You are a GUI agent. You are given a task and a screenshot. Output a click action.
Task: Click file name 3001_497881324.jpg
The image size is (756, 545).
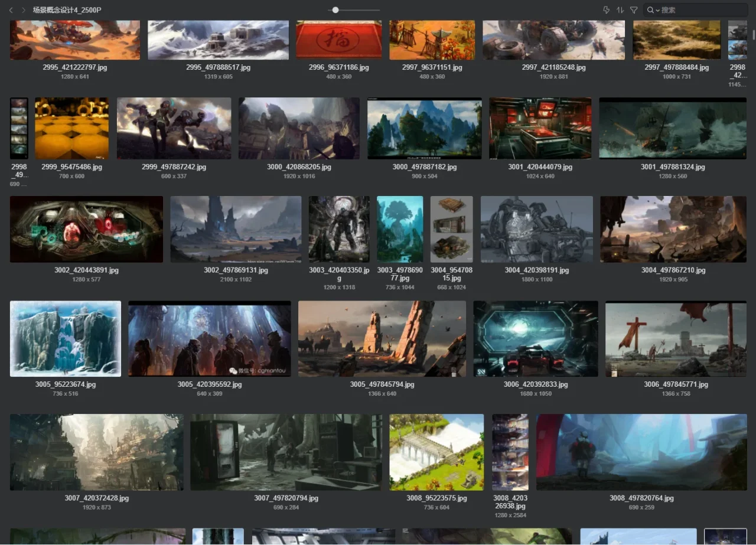tap(673, 167)
